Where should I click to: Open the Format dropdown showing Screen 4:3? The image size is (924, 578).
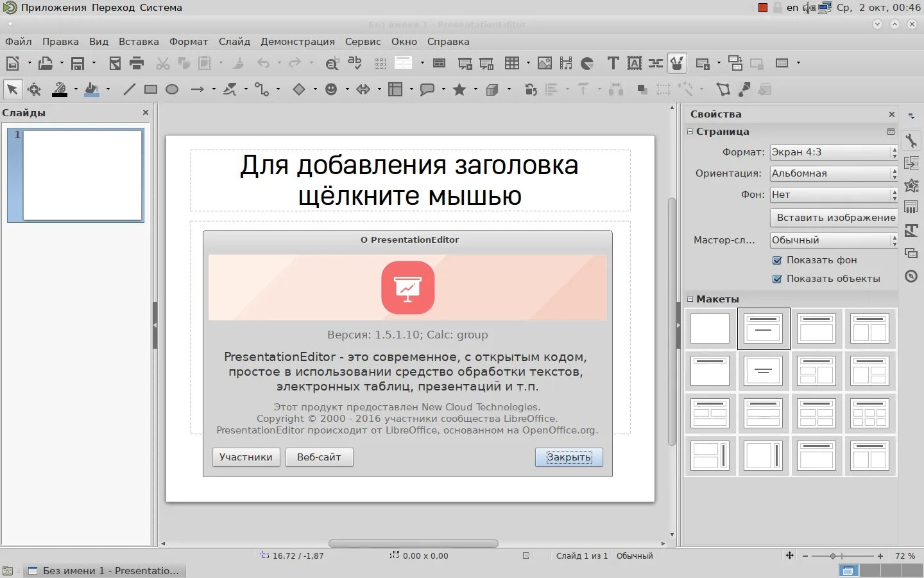pos(834,152)
